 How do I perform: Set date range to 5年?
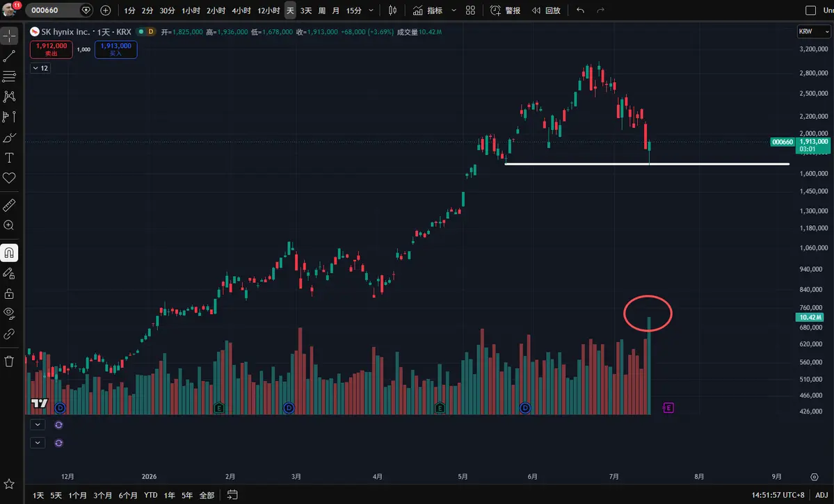[x=186, y=495]
